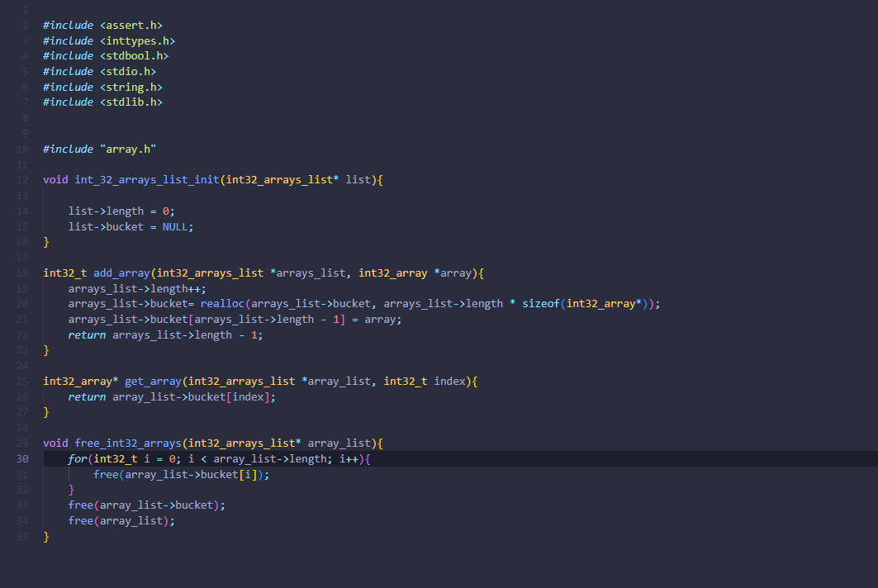
Task: Click the realloc function call
Action: coord(222,304)
